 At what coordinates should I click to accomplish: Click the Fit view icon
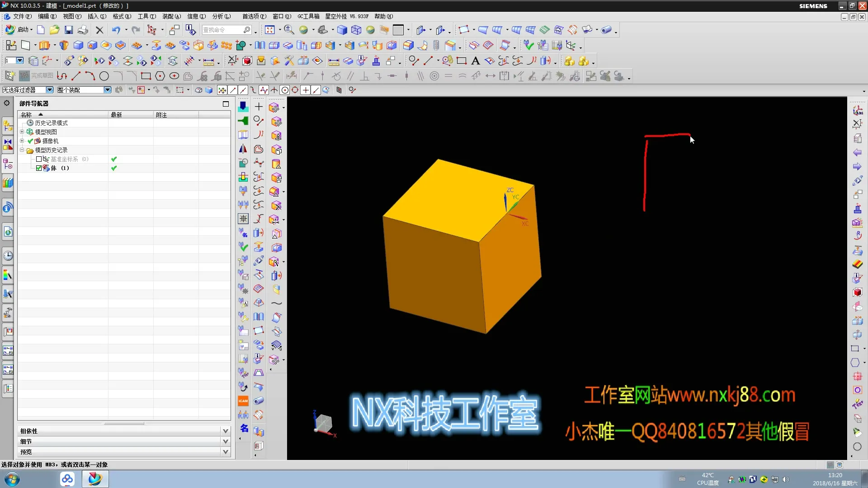pos(270,30)
